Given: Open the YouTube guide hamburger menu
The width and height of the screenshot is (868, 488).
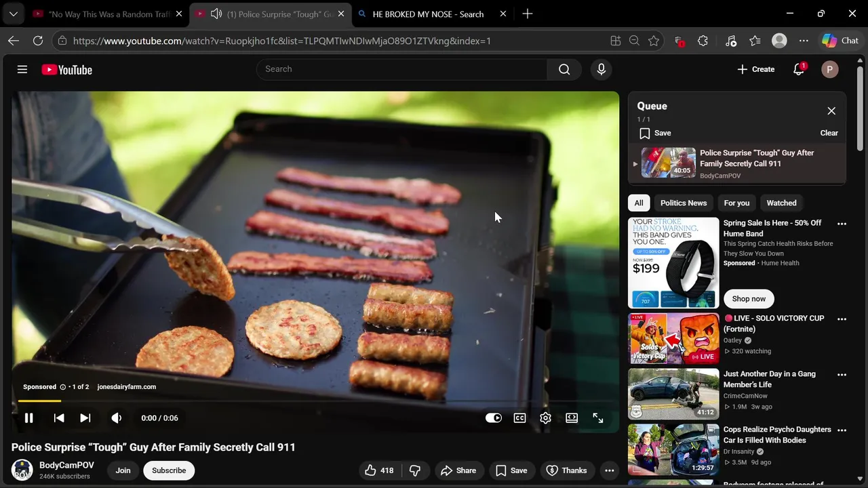Looking at the screenshot, I should click(22, 69).
